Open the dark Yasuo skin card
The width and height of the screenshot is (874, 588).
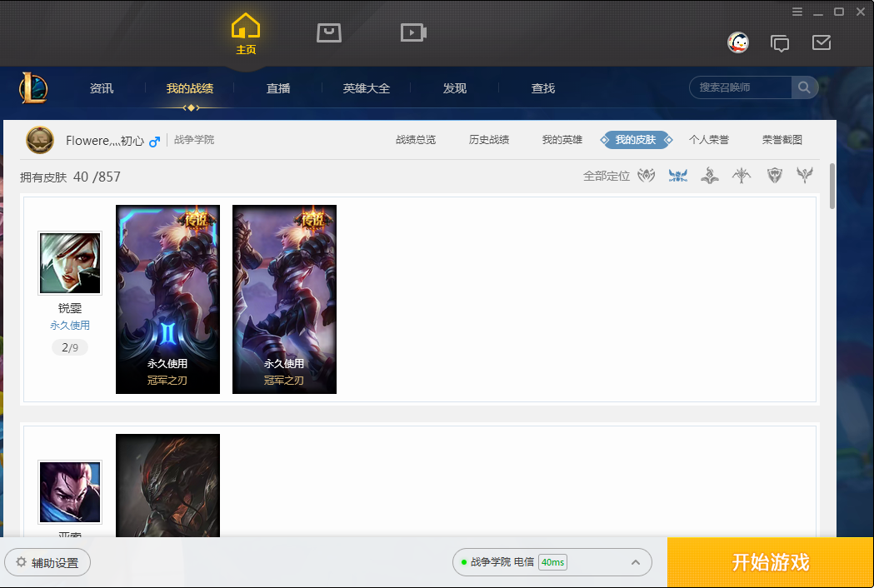click(167, 486)
